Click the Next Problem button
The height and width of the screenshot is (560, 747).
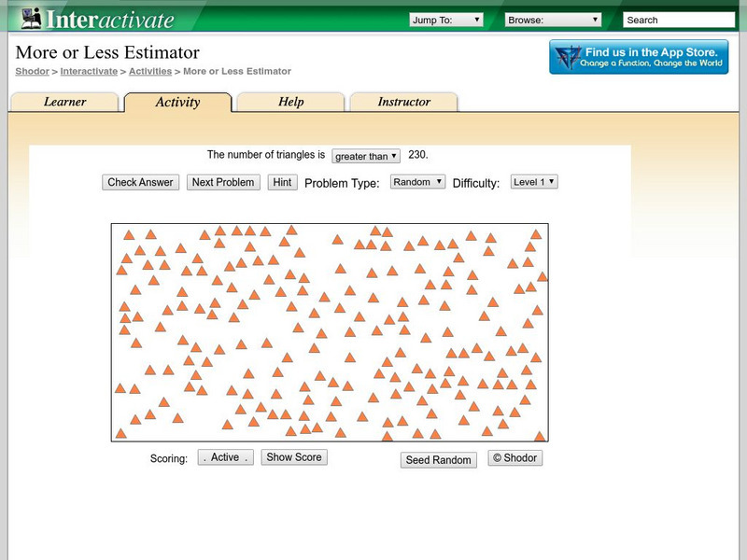point(223,182)
